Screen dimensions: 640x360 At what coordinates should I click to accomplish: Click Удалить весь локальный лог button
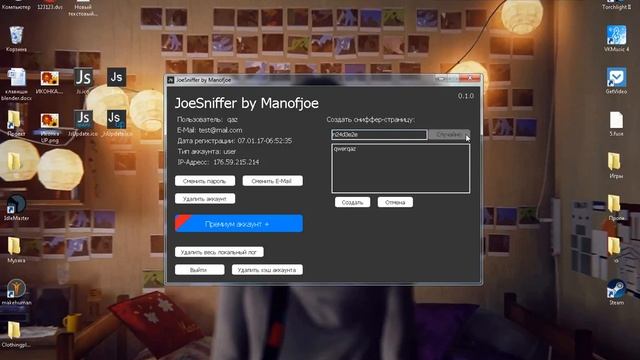(219, 252)
